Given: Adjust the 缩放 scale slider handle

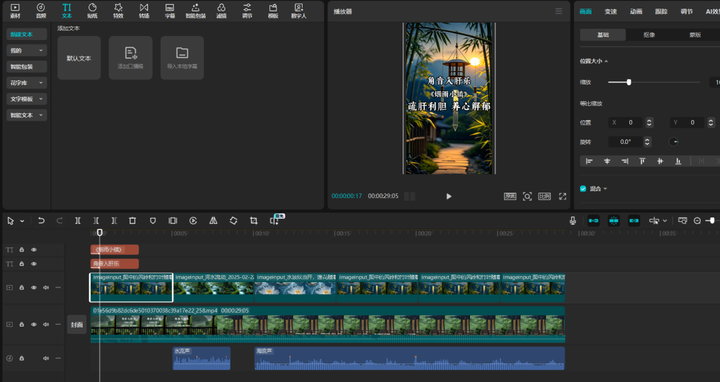Looking at the screenshot, I should click(x=629, y=82).
